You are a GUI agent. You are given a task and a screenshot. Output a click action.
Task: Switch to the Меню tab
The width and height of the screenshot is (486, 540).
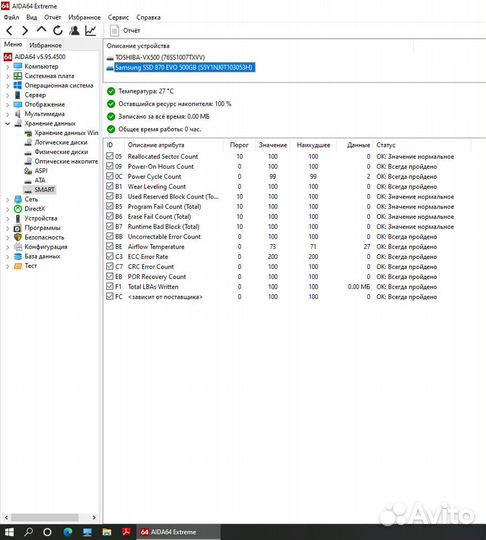(13, 44)
